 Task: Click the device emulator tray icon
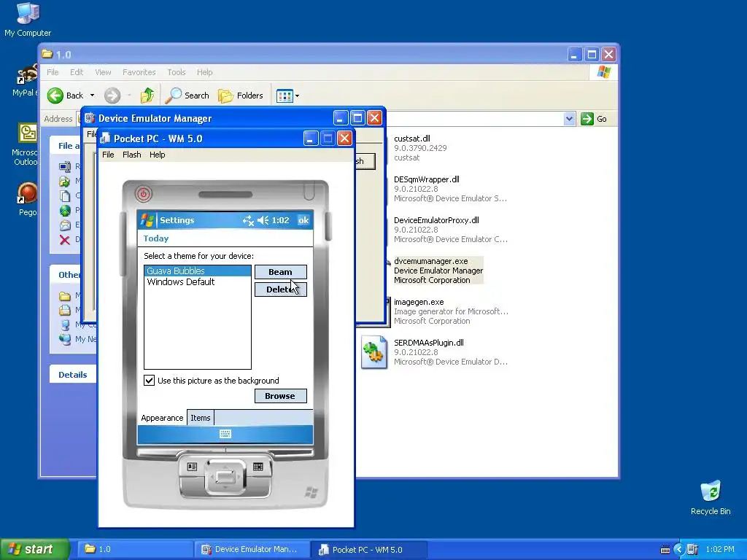click(693, 550)
